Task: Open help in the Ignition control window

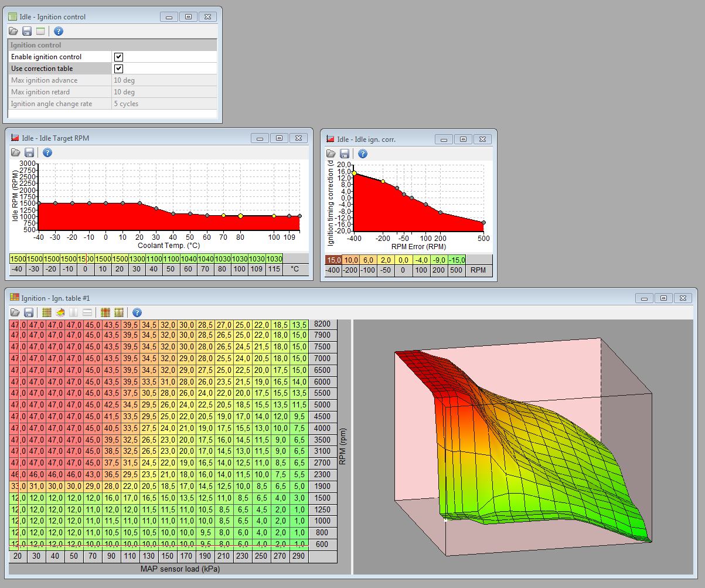Action: (x=58, y=31)
